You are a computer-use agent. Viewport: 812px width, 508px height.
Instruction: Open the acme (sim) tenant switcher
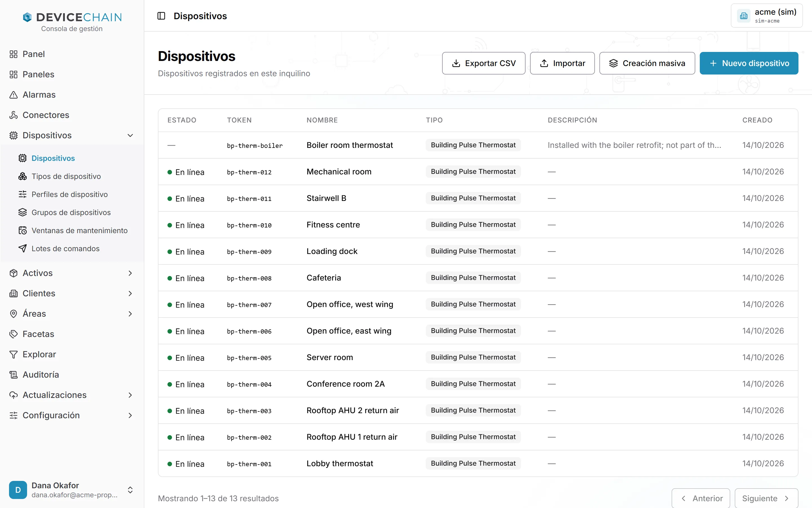click(x=767, y=16)
